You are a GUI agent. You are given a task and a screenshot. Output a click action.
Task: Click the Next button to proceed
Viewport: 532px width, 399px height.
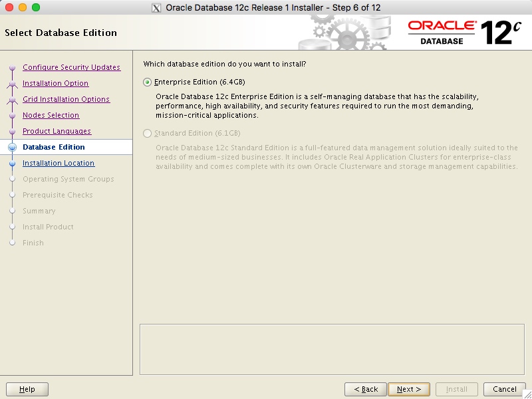[408, 389]
